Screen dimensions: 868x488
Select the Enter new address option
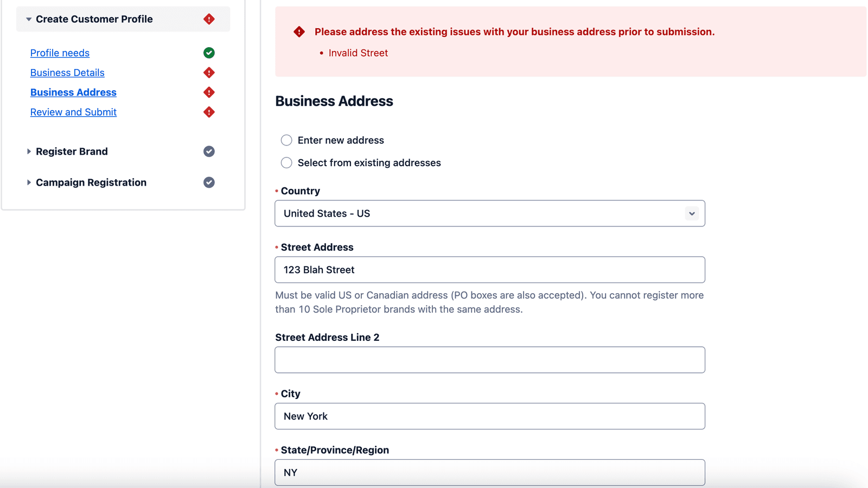click(x=286, y=141)
